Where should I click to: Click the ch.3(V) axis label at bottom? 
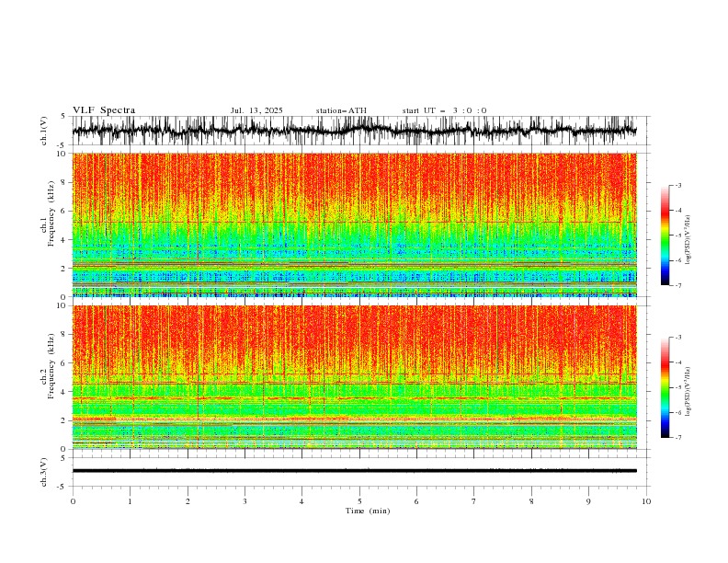pos(44,472)
